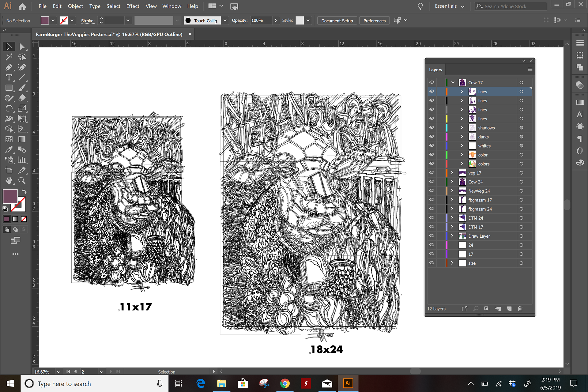Open File Explorer from taskbar
Image resolution: width=588 pixels, height=392 pixels.
coord(222,383)
